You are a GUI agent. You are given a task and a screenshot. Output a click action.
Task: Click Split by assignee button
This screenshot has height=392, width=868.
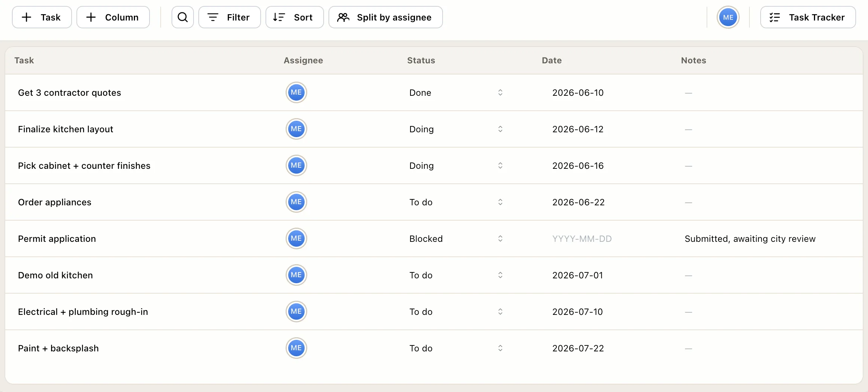(x=385, y=17)
